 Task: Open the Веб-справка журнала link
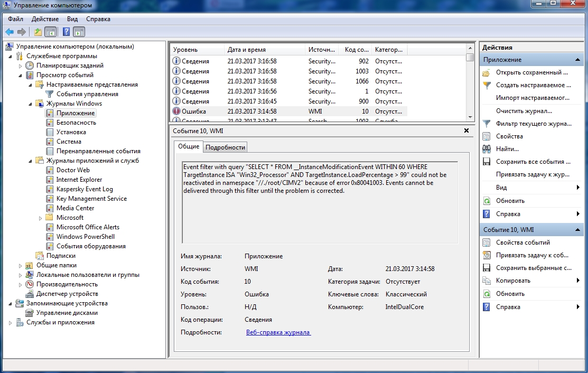(278, 332)
